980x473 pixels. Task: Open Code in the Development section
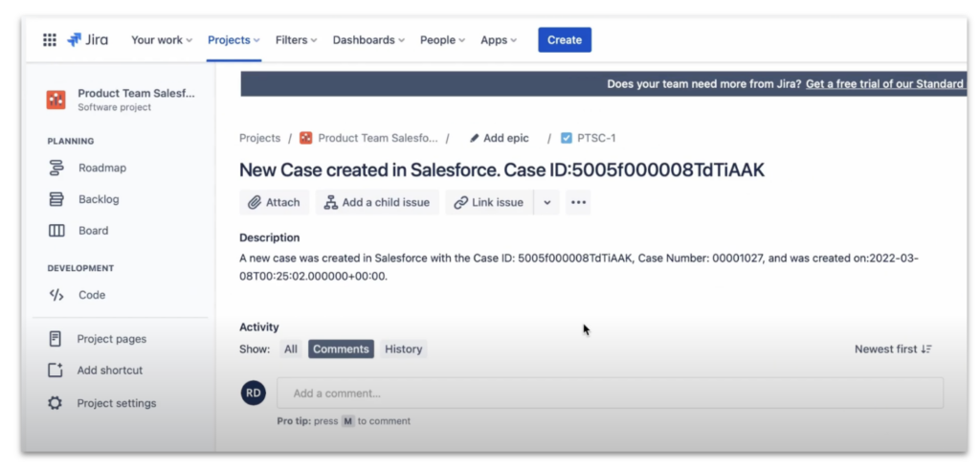point(92,295)
